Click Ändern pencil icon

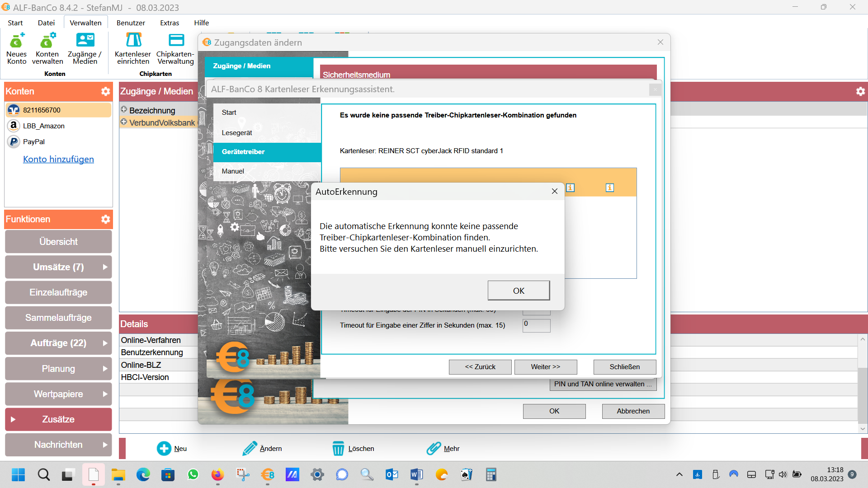250,448
